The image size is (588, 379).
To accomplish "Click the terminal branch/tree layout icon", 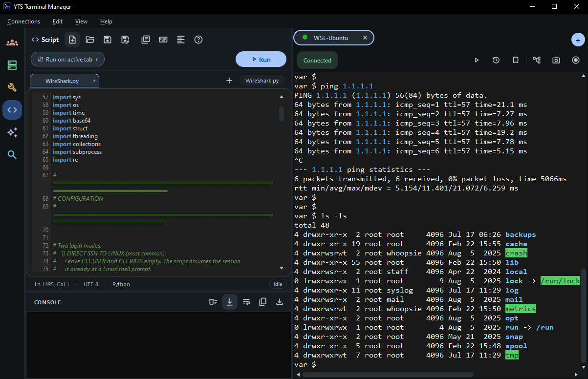I will tap(537, 60).
